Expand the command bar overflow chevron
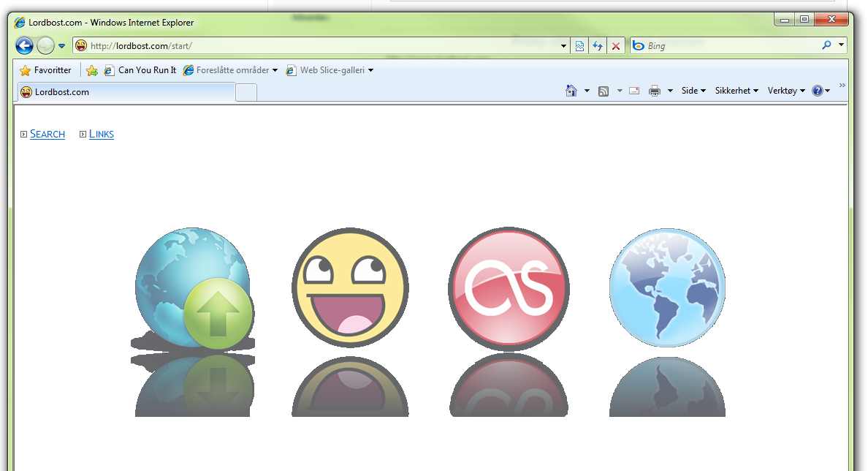This screenshot has width=868, height=471. click(842, 86)
